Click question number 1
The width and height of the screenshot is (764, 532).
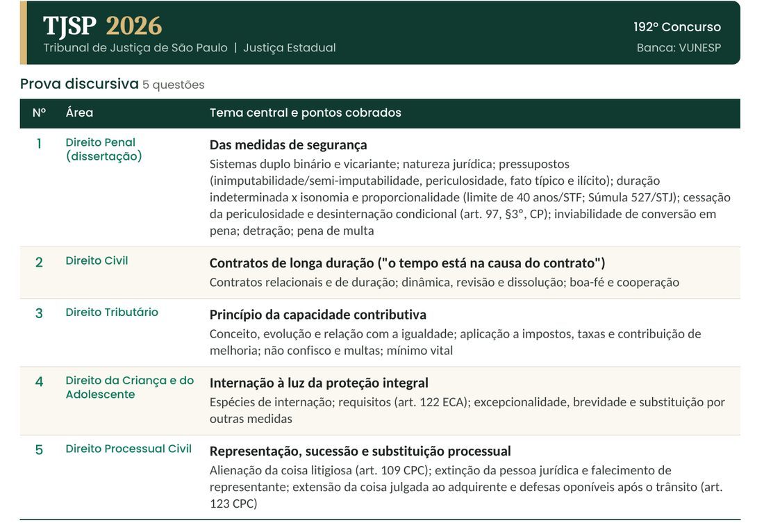click(39, 144)
